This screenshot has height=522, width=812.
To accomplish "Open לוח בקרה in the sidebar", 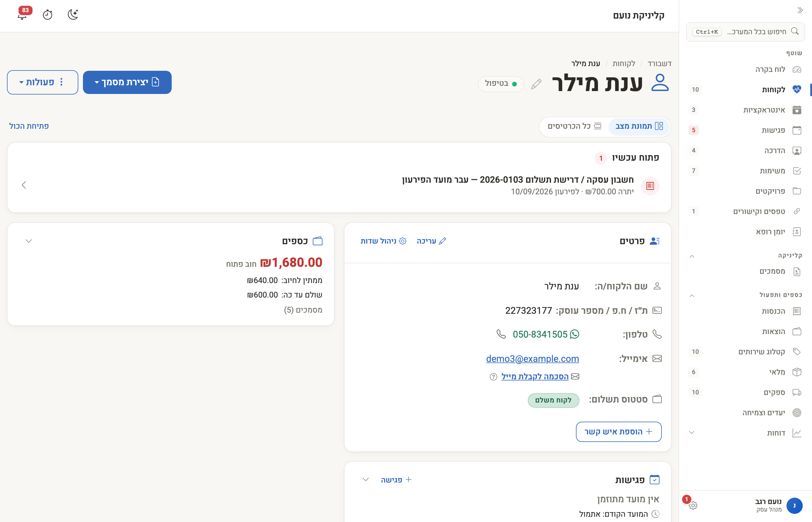I will (x=746, y=70).
